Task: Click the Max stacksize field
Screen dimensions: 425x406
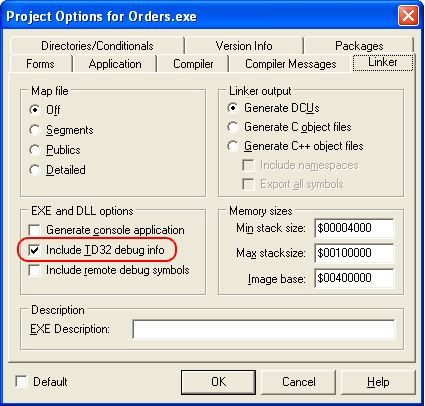Action: pyautogui.click(x=354, y=253)
